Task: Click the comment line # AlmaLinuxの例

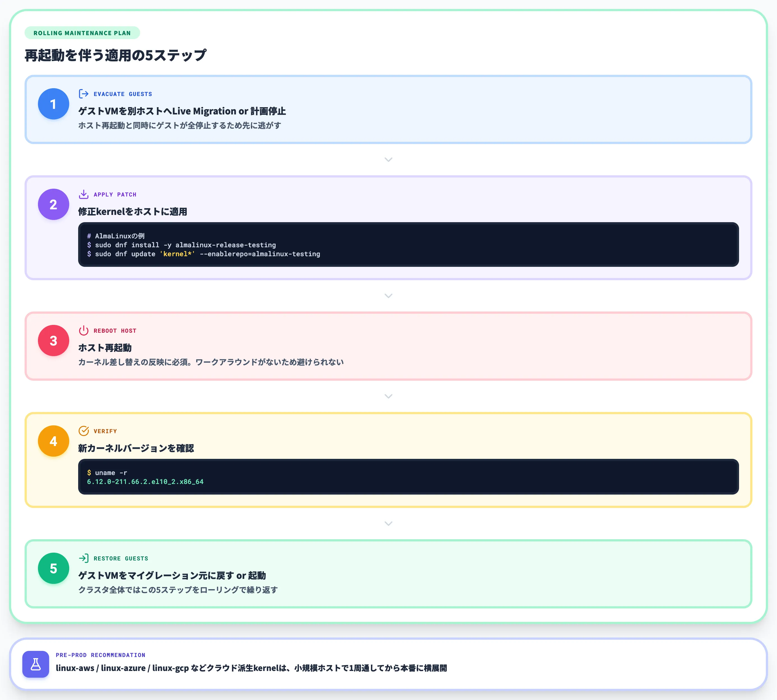Action: [x=116, y=236]
